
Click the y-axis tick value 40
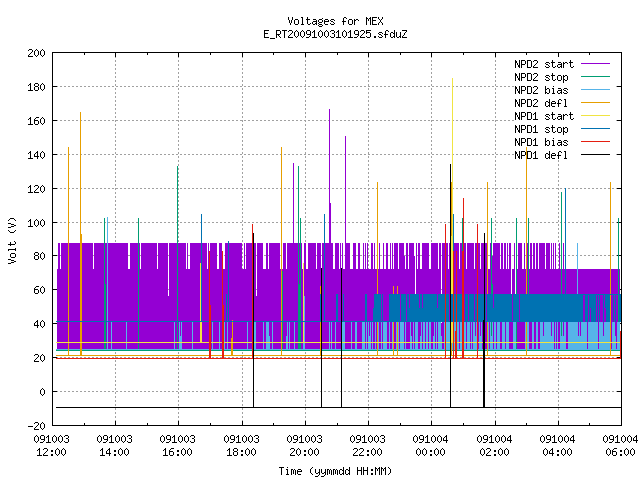click(x=39, y=324)
